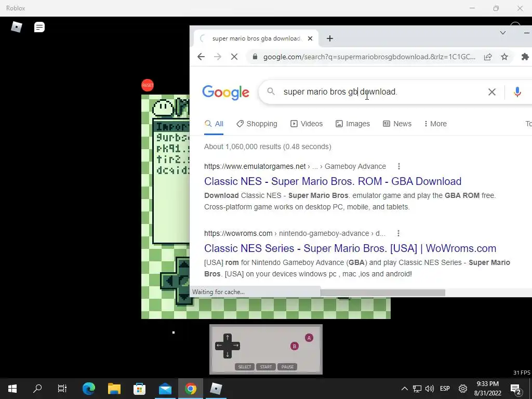Open Microsoft Store from the taskbar
The height and width of the screenshot is (399, 532).
tap(139, 389)
